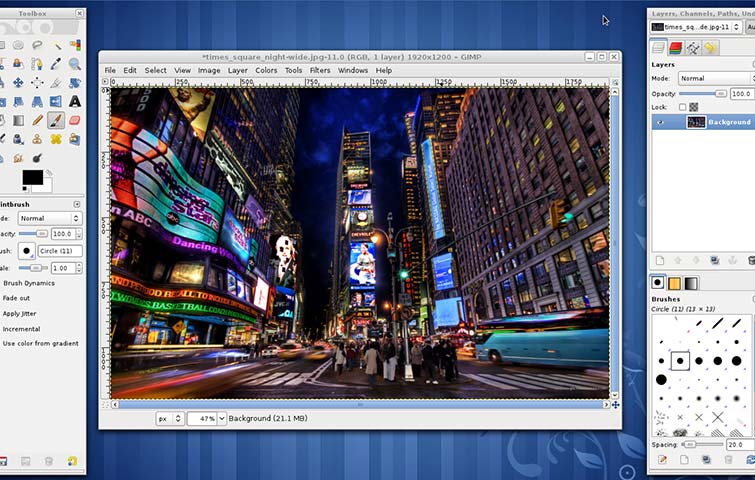Select the Rotate tool
The width and height of the screenshot is (755, 480).
pyautogui.click(x=75, y=83)
